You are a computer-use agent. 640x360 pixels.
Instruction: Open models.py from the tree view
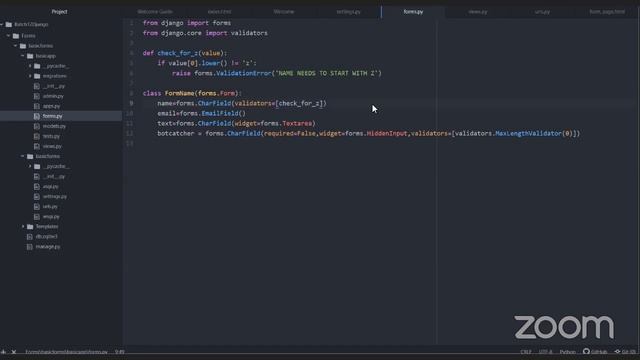54,126
